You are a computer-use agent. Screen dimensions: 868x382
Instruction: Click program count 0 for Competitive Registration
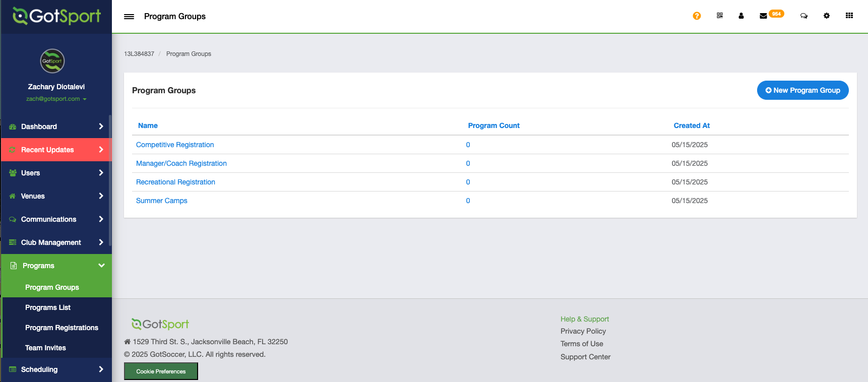point(468,145)
